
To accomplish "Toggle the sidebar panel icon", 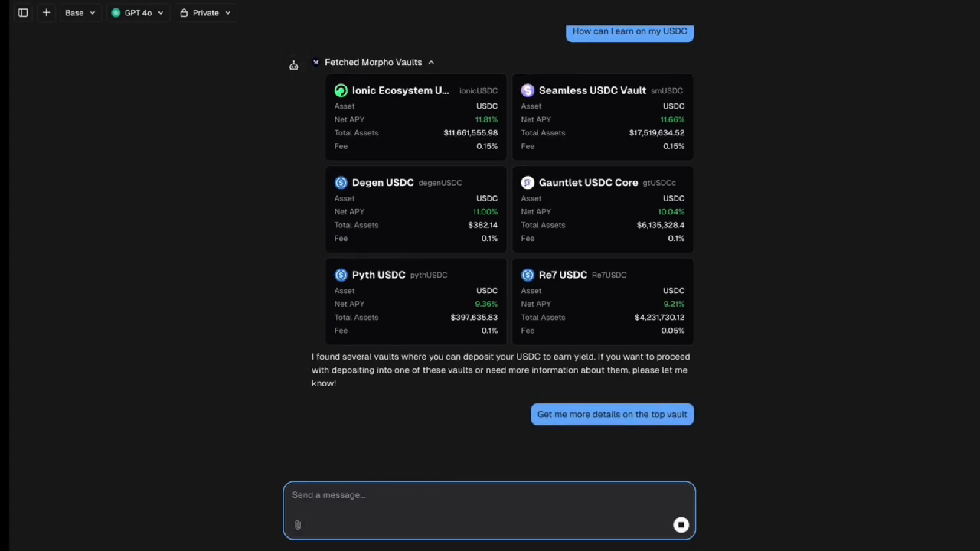I will pyautogui.click(x=23, y=13).
